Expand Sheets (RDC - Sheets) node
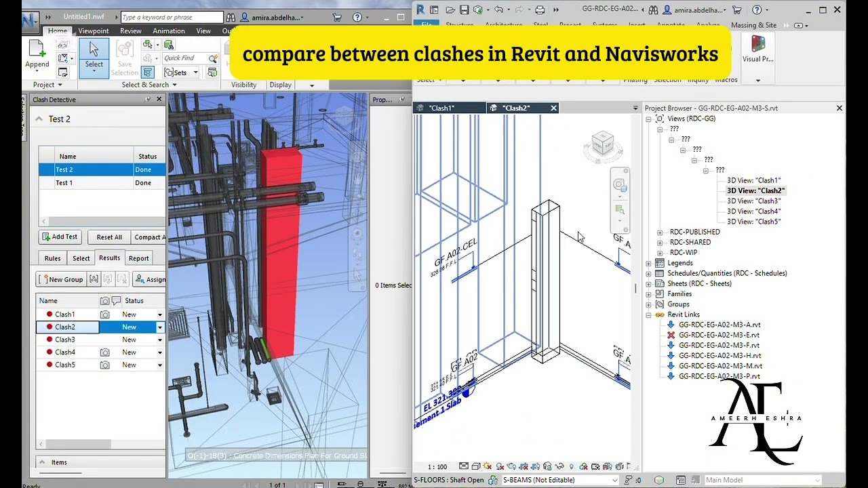This screenshot has height=488, width=868. [648, 283]
